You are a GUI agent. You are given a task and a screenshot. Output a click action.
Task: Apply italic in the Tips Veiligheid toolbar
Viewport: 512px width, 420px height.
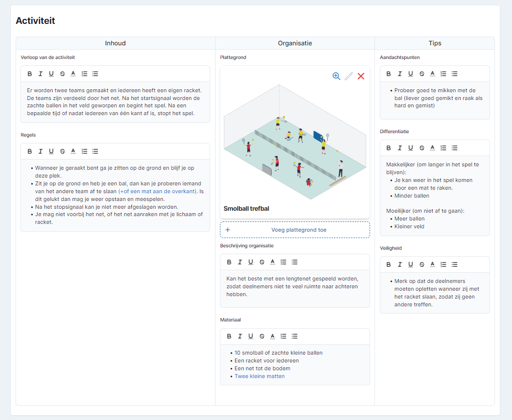pos(399,264)
